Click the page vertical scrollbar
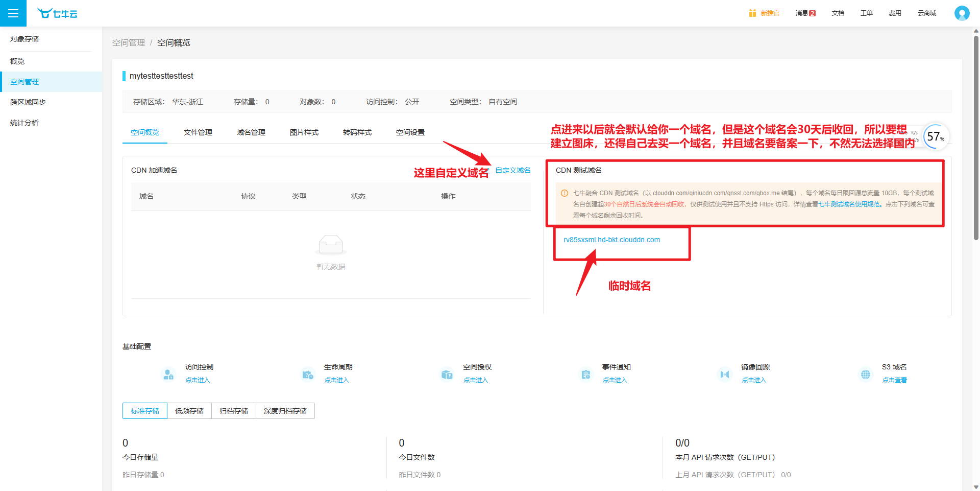The image size is (980, 491). 976,138
